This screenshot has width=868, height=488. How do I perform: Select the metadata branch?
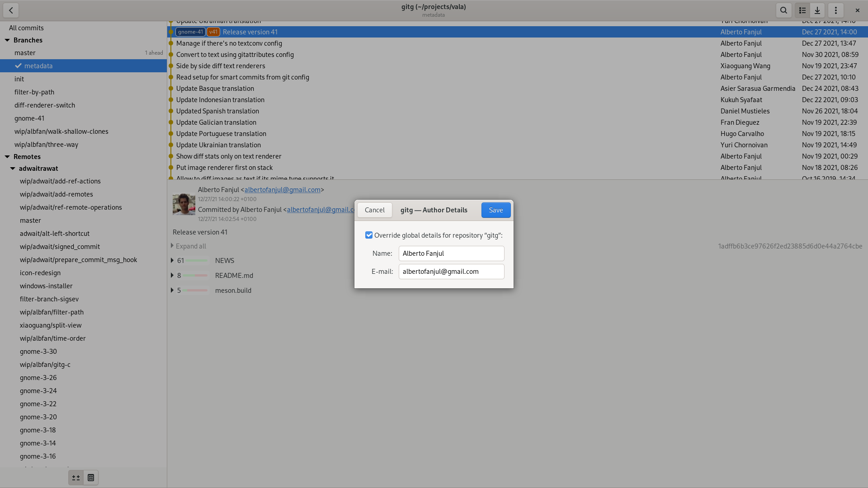point(84,66)
